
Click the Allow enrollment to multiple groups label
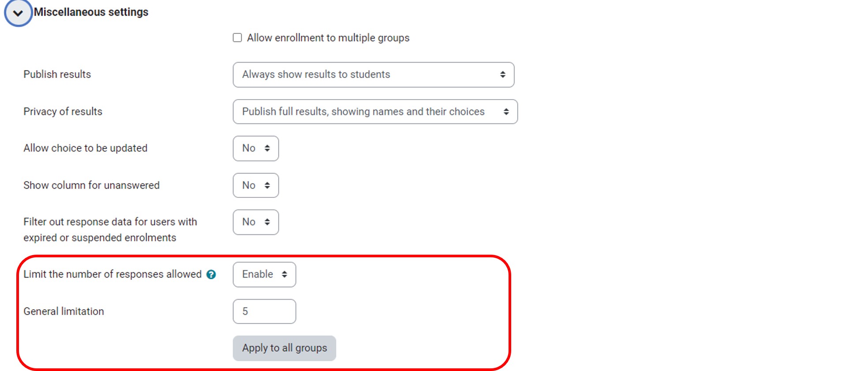[328, 38]
